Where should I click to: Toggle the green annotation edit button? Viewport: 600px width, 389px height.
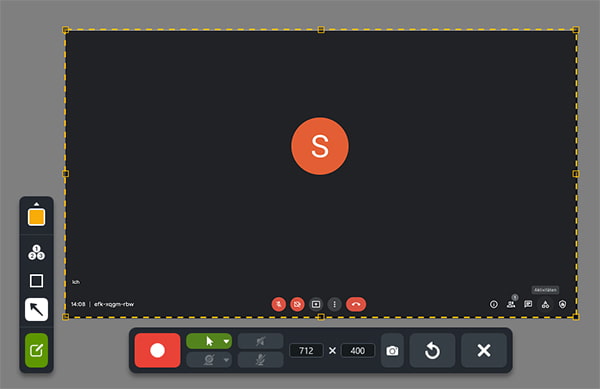(36, 350)
